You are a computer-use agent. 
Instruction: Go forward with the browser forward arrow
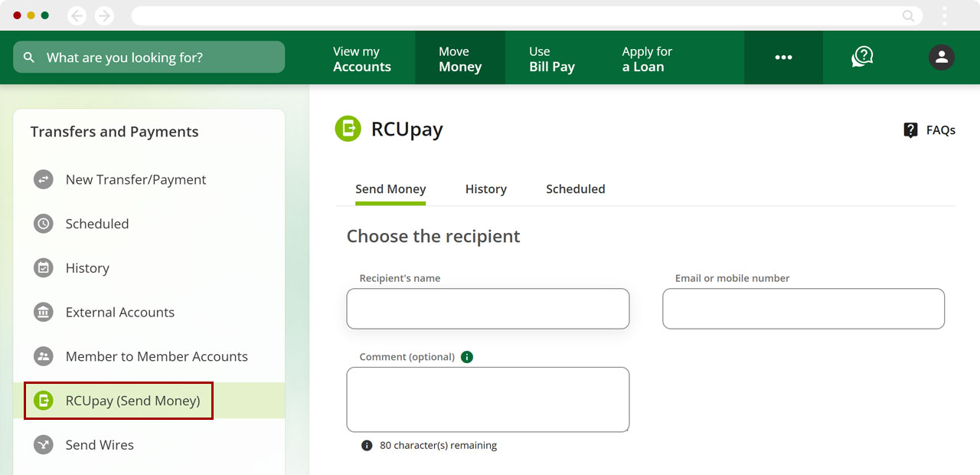click(x=104, y=15)
